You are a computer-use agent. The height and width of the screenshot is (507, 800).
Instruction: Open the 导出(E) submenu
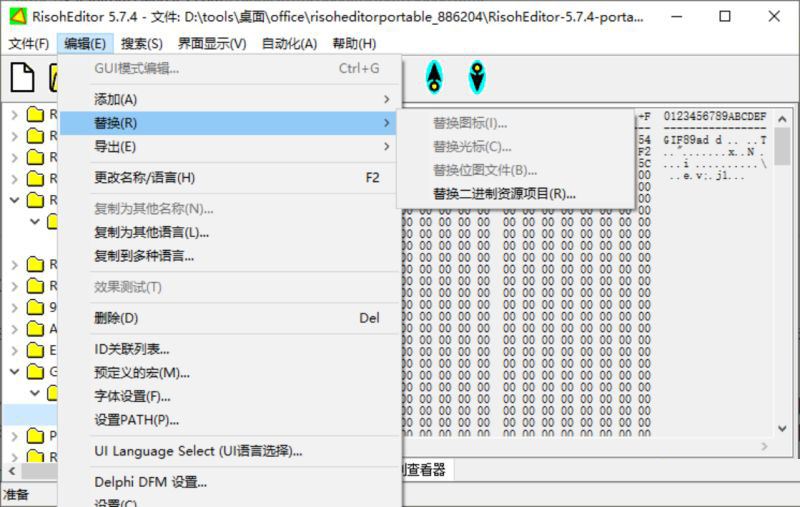click(229, 146)
